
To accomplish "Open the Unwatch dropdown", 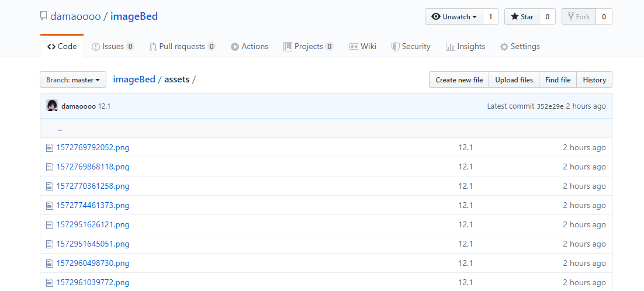I will 454,17.
